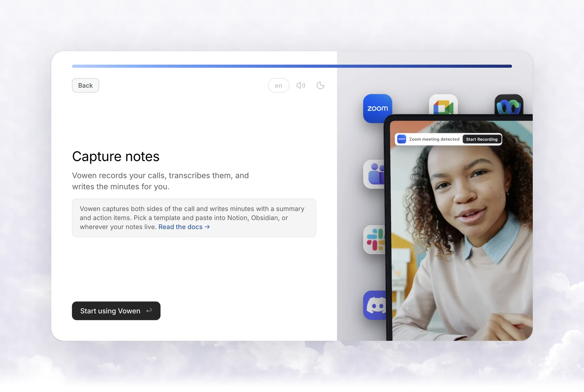
Task: Click the Microsoft Teams app icon
Action: pos(374,174)
